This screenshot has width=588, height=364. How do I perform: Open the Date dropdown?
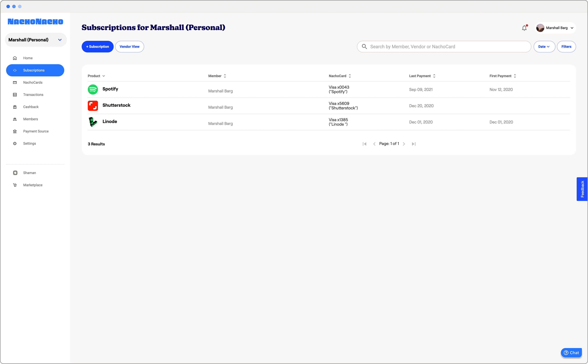[544, 46]
